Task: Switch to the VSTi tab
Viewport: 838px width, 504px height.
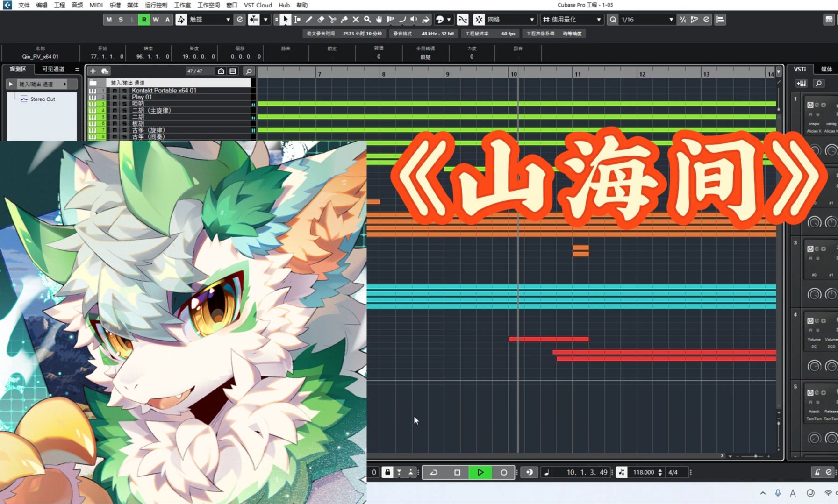Action: coord(800,69)
